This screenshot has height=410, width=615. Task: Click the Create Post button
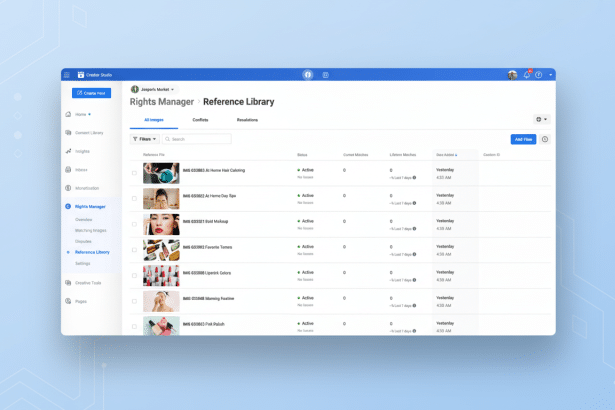[x=91, y=93]
